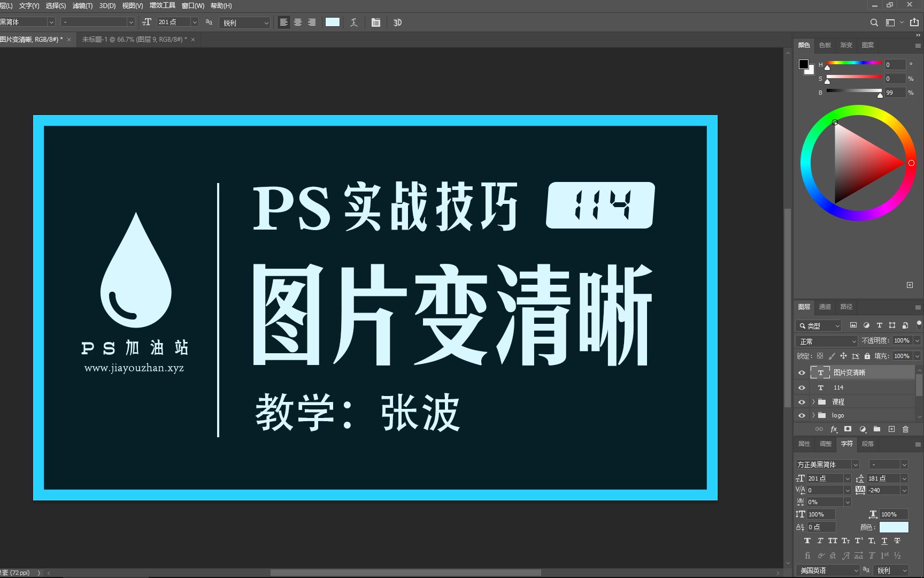Filter layers by adjustment layer icon
924x578 pixels.
point(866,325)
